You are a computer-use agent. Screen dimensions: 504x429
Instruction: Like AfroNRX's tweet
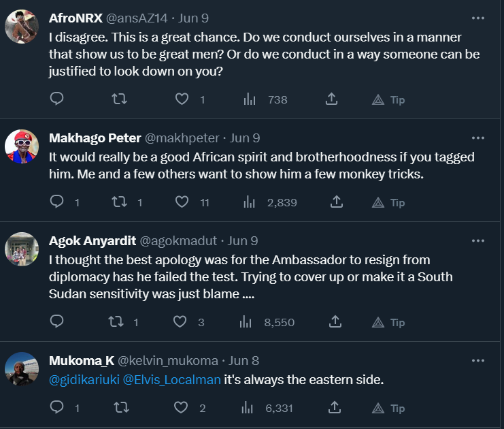tap(182, 99)
